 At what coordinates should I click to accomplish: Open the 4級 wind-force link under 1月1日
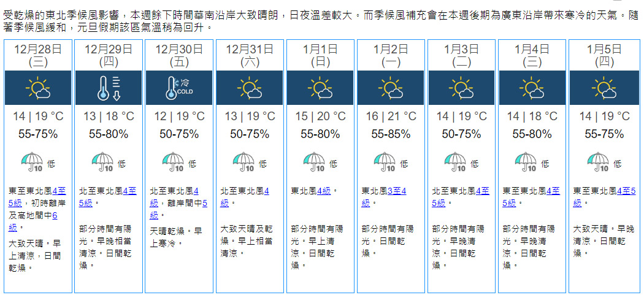pyautogui.click(x=324, y=191)
